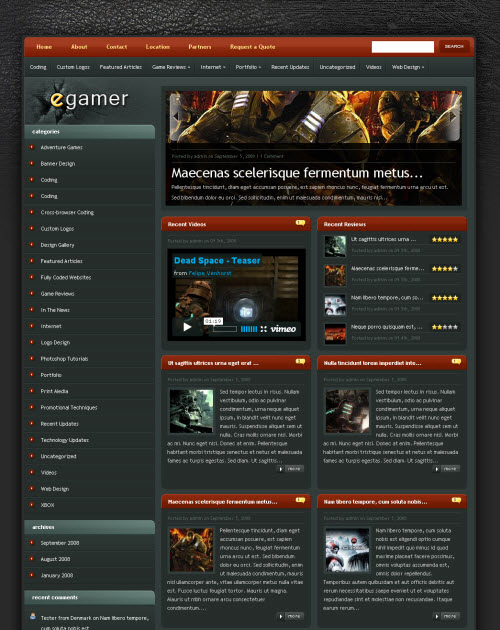The width and height of the screenshot is (500, 630).
Task: Open the Contact page
Action: click(x=117, y=47)
